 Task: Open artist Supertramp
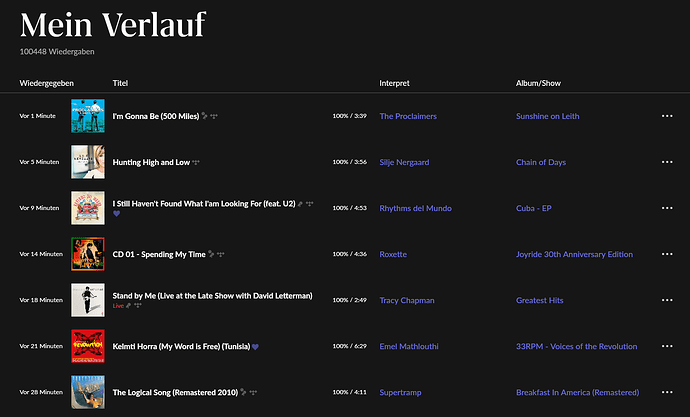click(x=400, y=392)
